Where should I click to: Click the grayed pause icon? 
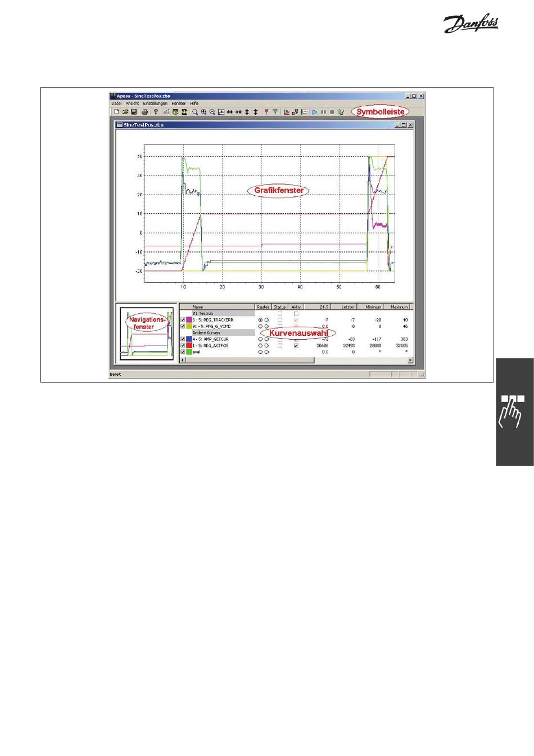323,112
